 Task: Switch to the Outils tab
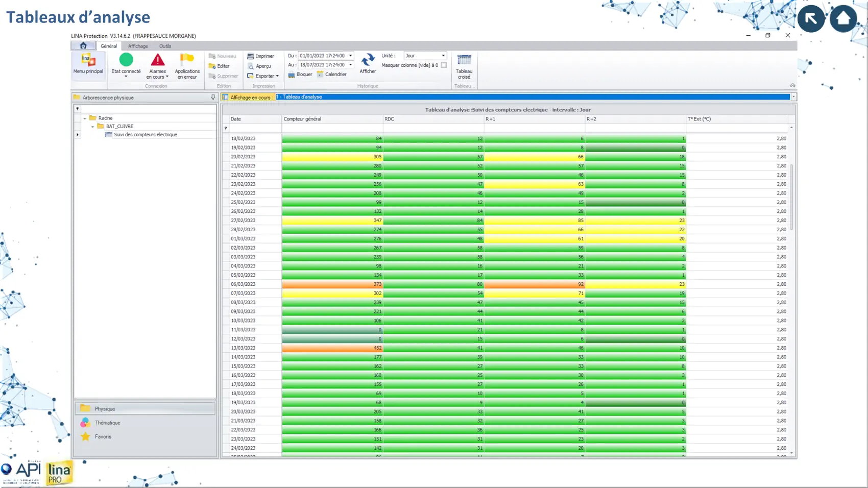(x=165, y=46)
